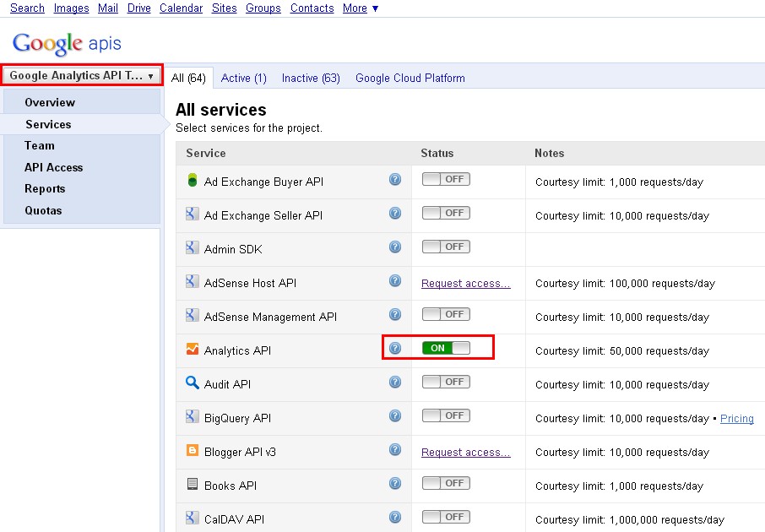Open help for the Analytics API
Image resolution: width=765 pixels, height=532 pixels.
tap(395, 348)
